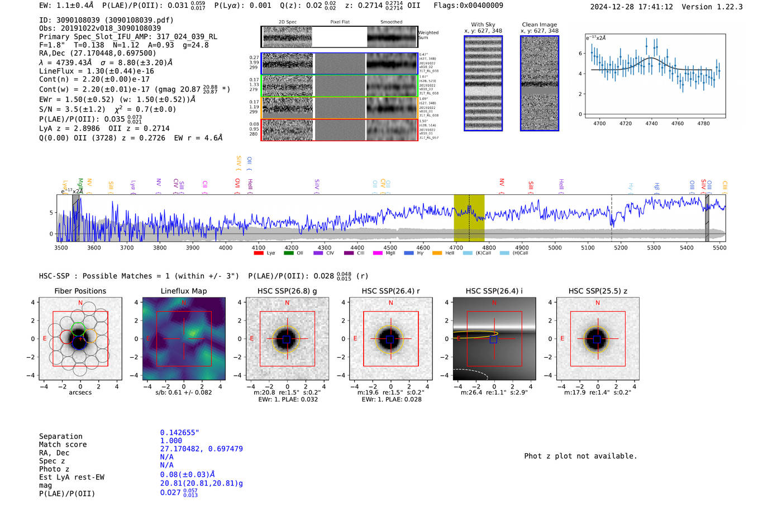Click 'Phot z plot not available.' message
782x532 pixels.
coord(580,456)
